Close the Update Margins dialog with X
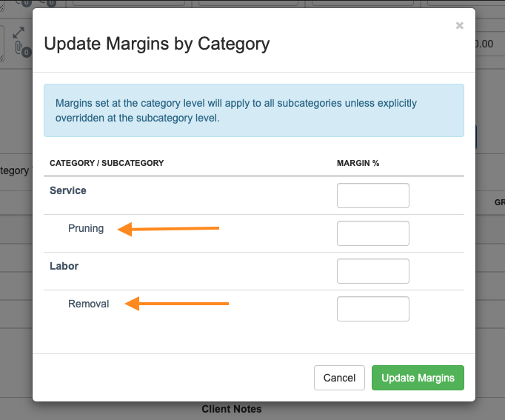505x420 pixels. (x=459, y=26)
